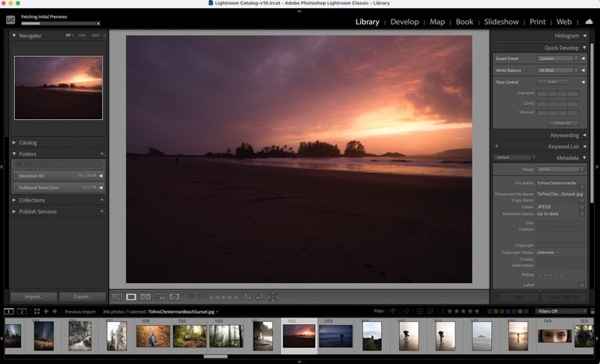This screenshot has width=600, height=364.
Task: Open People view face icon
Action: pyautogui.click(x=174, y=297)
